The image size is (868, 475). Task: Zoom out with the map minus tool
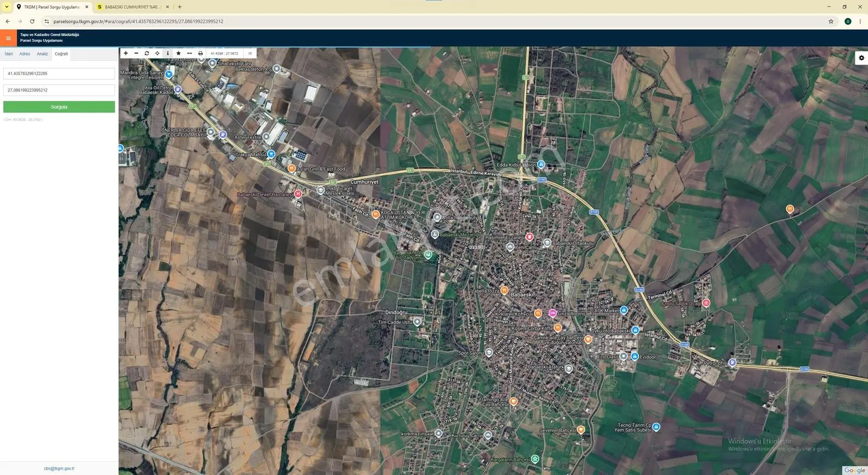[136, 53]
